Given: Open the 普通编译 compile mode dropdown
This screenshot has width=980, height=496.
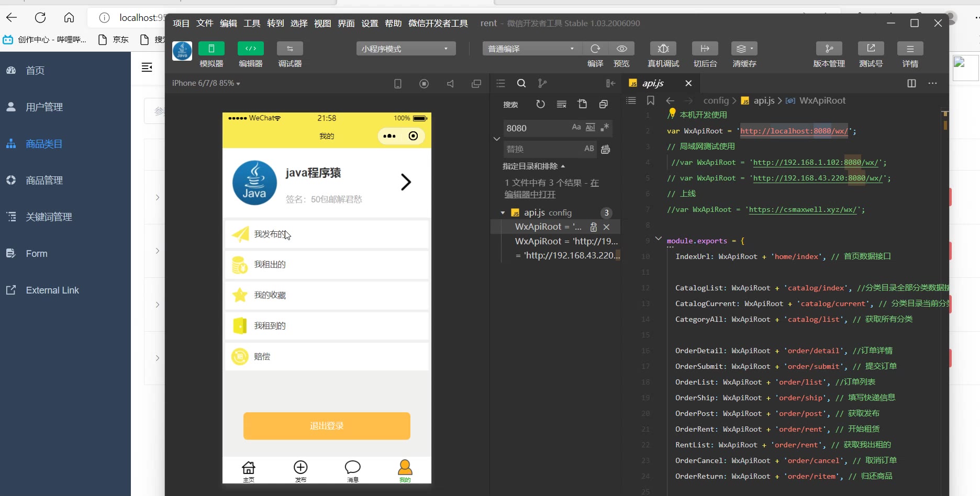Looking at the screenshot, I should click(x=531, y=49).
